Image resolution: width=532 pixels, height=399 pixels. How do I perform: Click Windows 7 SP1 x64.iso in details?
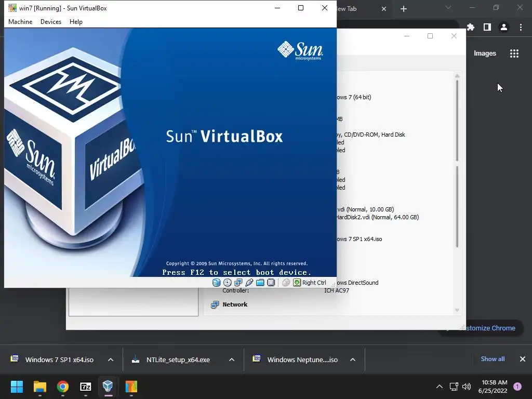pos(359,239)
